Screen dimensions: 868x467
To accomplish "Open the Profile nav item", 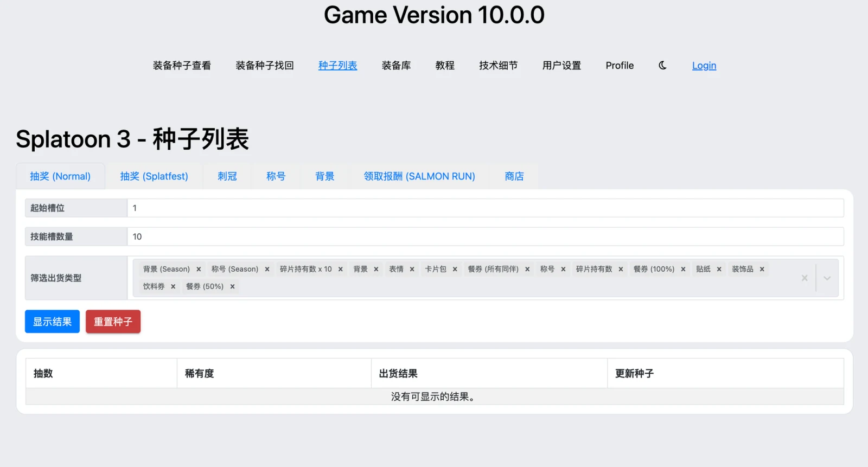I will coord(620,65).
